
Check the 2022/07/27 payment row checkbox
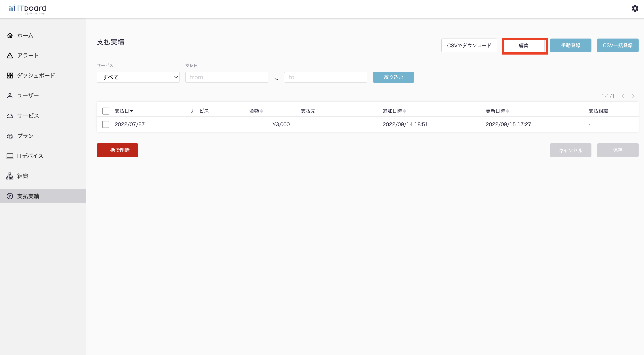point(106,124)
